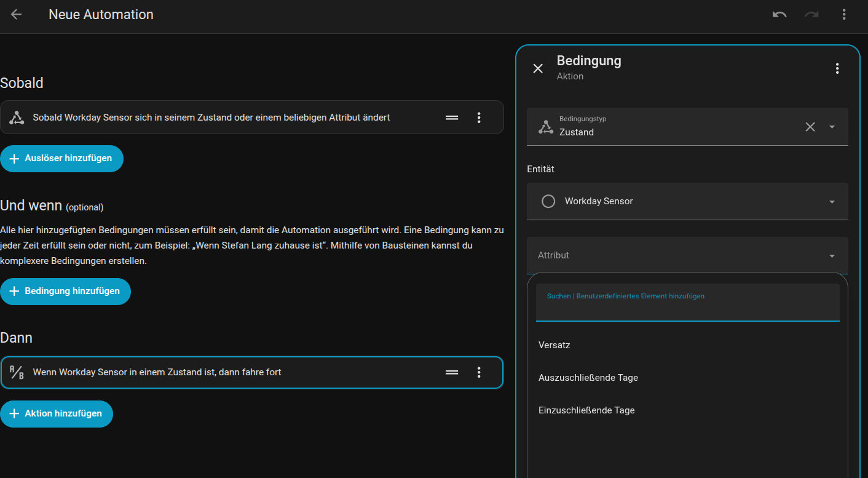Pick Einzuschließende Tage from the list
The image size is (868, 478).
(586, 410)
